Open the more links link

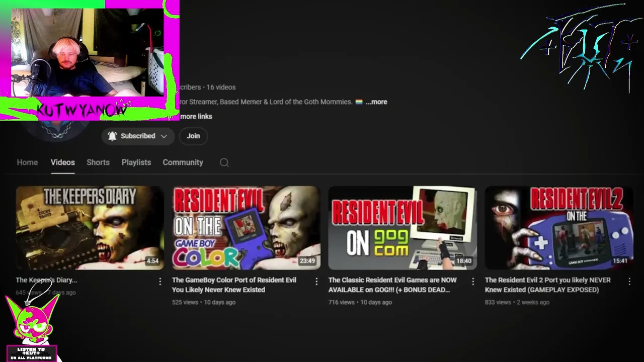tap(196, 116)
